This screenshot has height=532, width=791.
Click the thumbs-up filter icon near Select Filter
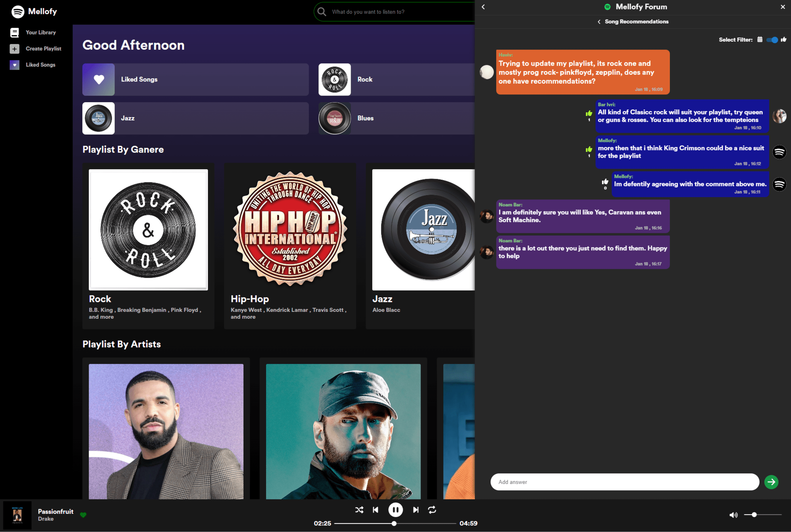[x=784, y=40]
